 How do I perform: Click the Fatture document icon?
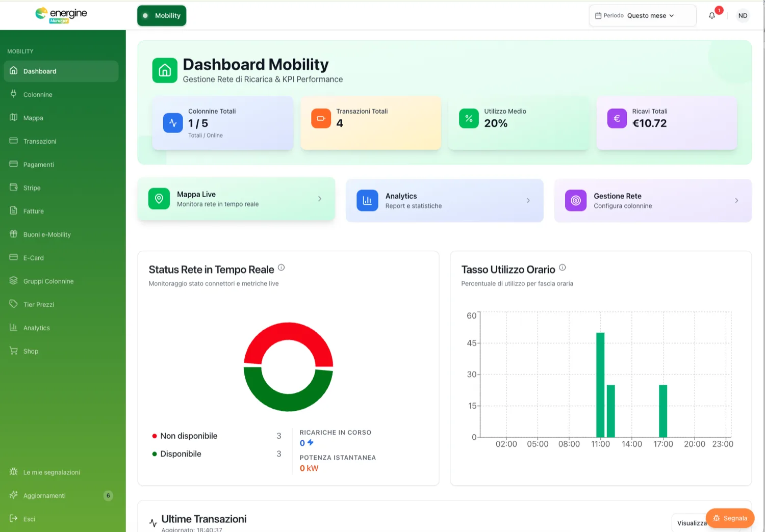(x=14, y=210)
